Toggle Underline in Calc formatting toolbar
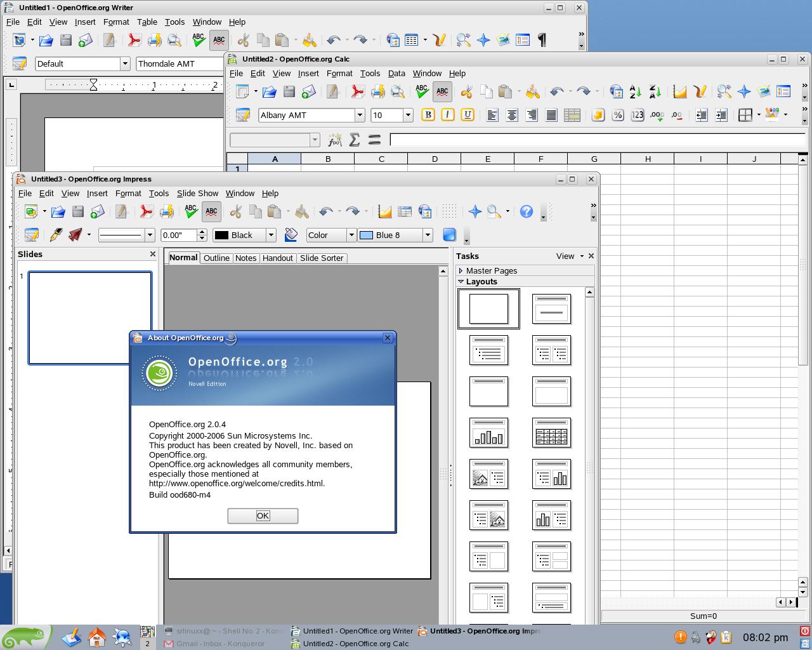The image size is (812, 650). tap(468, 115)
